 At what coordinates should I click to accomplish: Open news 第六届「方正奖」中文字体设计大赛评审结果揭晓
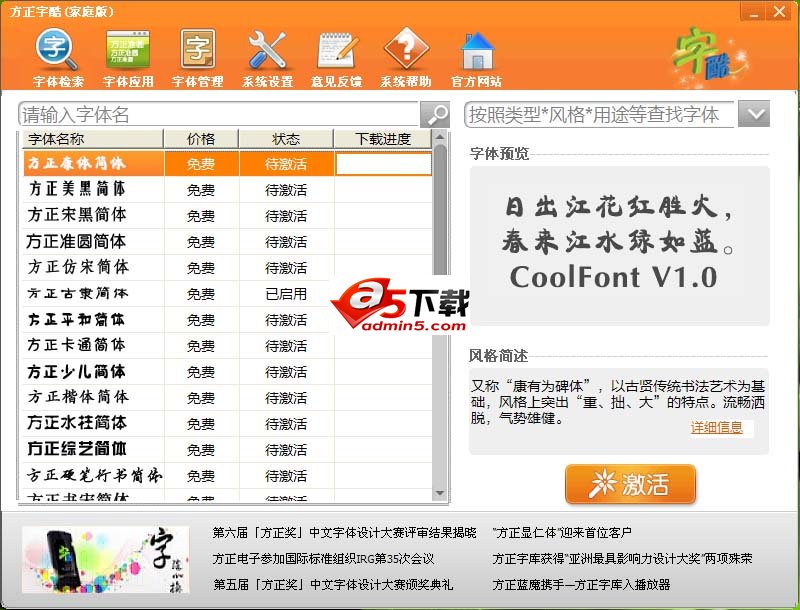(x=344, y=532)
